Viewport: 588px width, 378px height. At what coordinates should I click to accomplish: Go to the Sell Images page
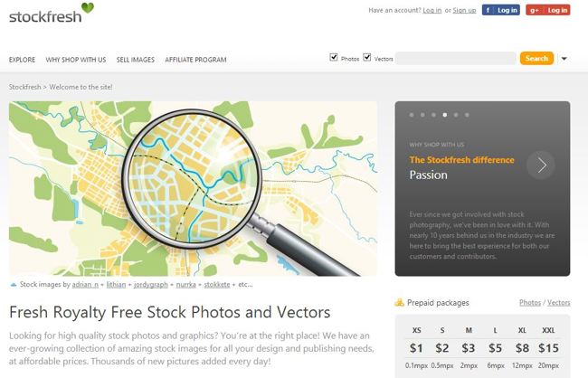[136, 60]
